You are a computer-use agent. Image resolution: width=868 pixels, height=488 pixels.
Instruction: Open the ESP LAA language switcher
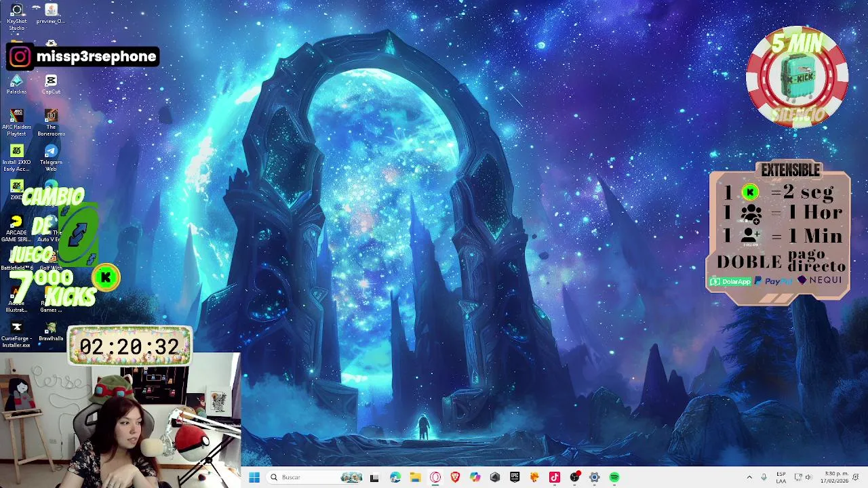[781, 477]
